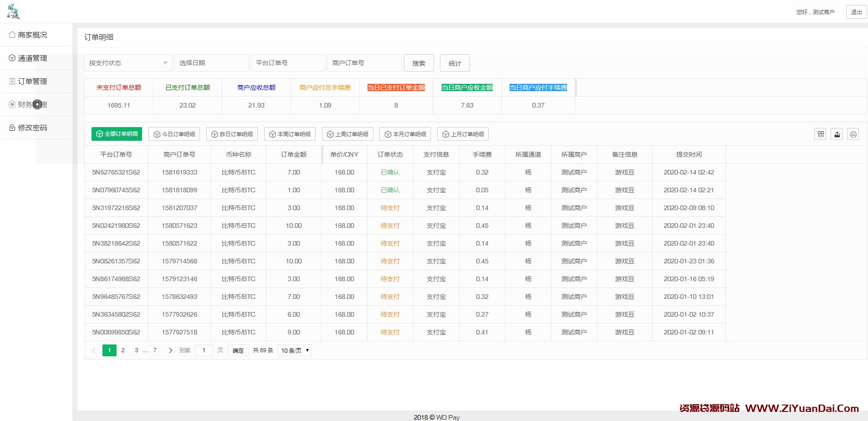This screenshot has width=868, height=421.
Task: Open 订单管理 sidebar menu
Action: [x=36, y=81]
